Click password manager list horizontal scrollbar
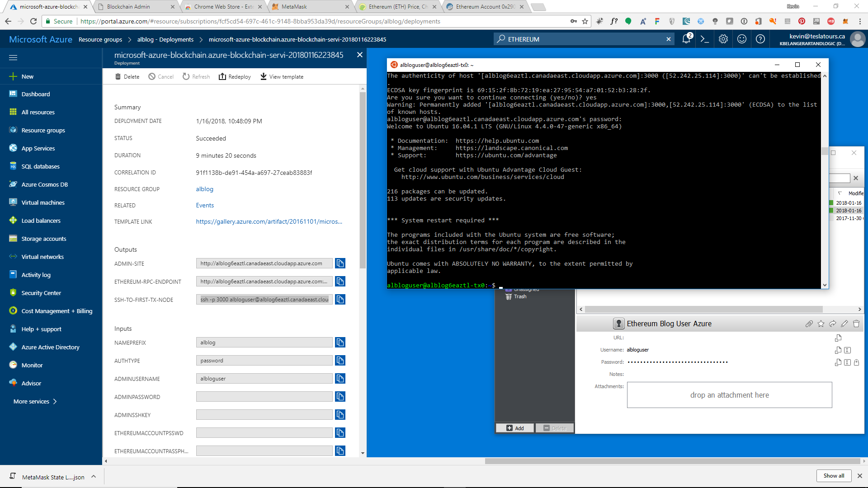The image size is (868, 488). (x=704, y=309)
